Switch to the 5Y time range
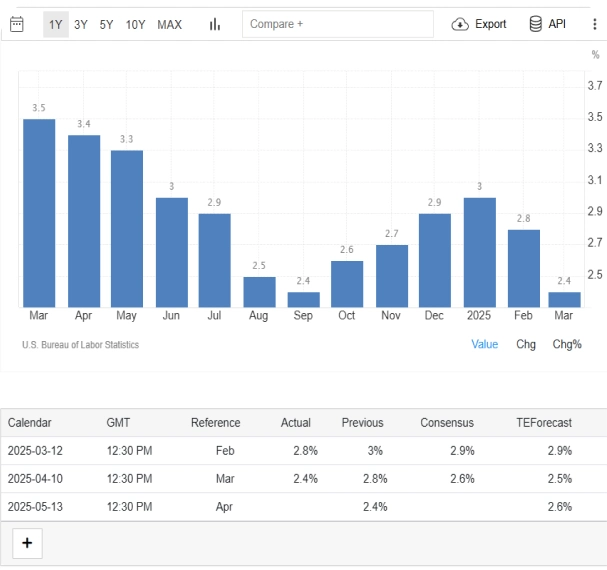The width and height of the screenshot is (607, 570). [106, 24]
